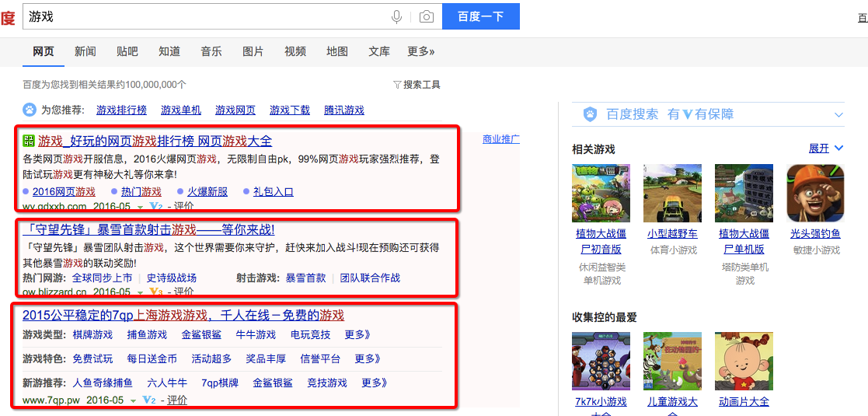This screenshot has width=868, height=416.
Task: Open the 热门游戏 sublink
Action: pos(141,192)
